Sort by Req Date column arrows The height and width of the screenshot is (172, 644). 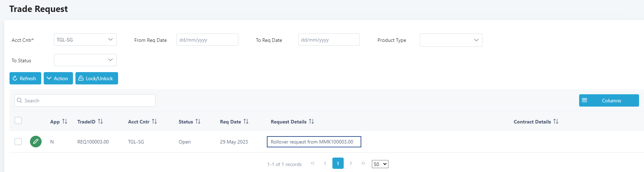(246, 121)
